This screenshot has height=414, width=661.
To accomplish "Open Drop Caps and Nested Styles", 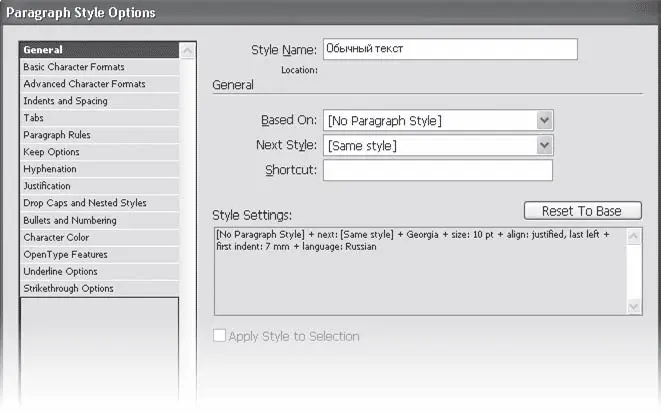I will click(85, 203).
